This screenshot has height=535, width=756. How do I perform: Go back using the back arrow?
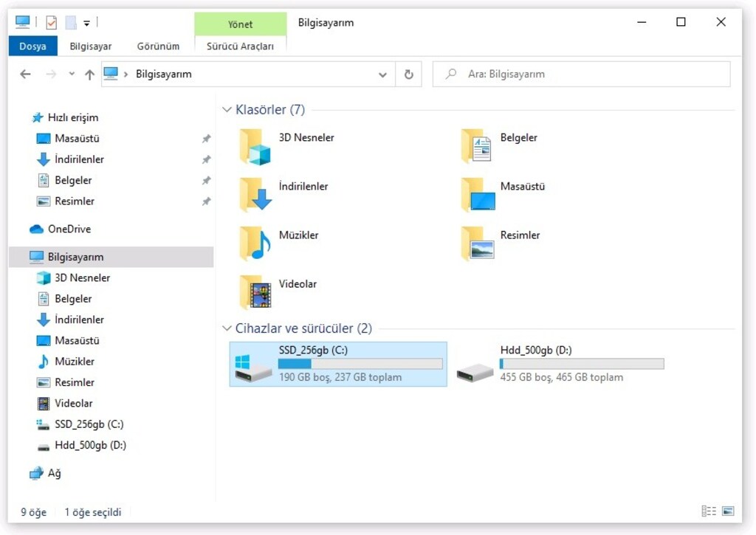[x=26, y=75]
